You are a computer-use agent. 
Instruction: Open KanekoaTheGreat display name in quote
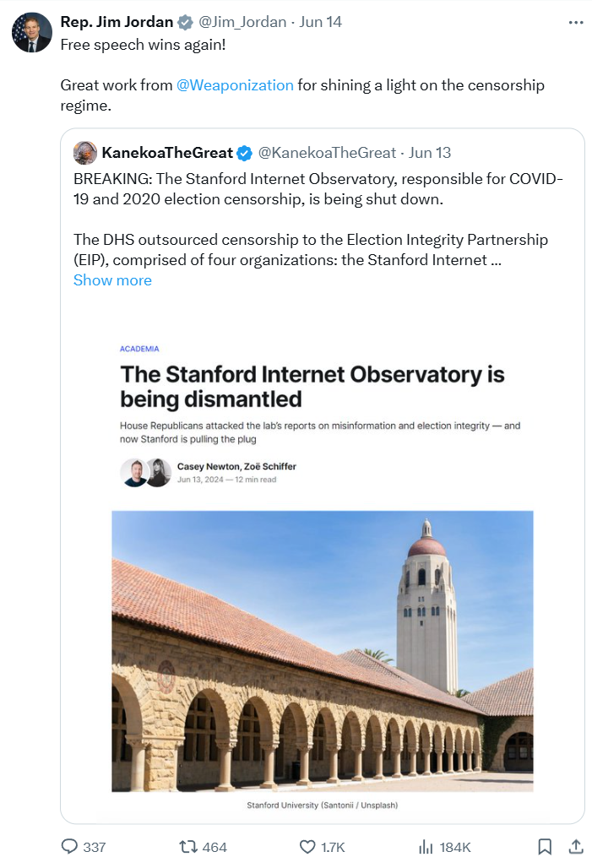point(166,153)
